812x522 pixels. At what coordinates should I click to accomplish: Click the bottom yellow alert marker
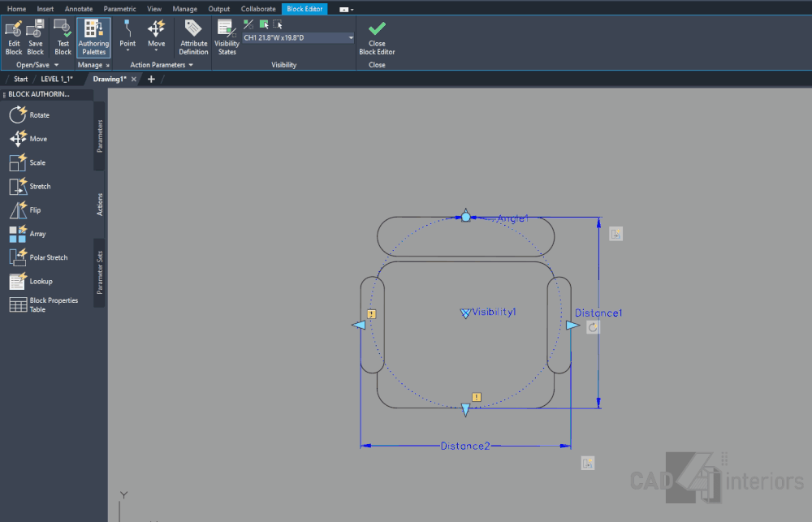pyautogui.click(x=477, y=397)
